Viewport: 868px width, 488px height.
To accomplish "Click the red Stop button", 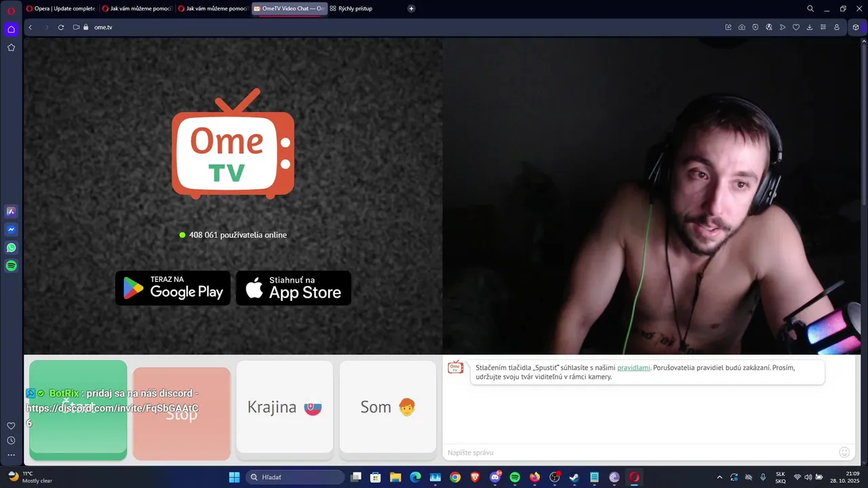I will (182, 413).
